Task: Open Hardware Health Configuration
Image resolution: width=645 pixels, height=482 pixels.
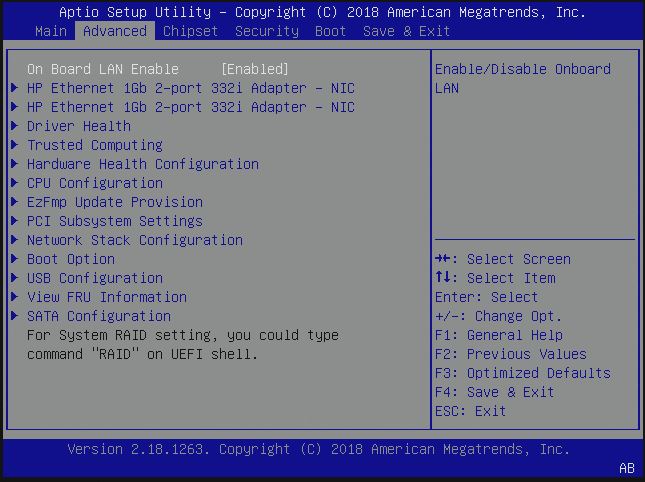Action: coord(142,164)
